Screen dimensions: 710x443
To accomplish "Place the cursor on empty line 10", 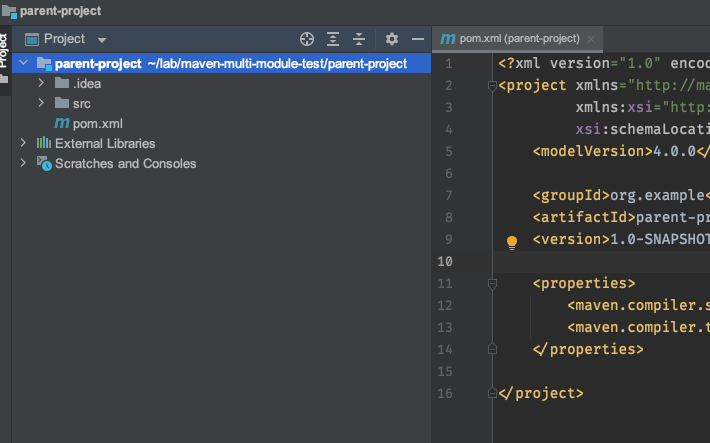I will tap(601, 262).
